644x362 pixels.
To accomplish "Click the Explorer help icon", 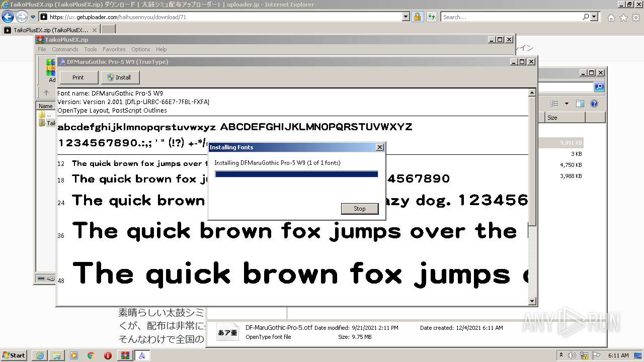I will click(594, 104).
